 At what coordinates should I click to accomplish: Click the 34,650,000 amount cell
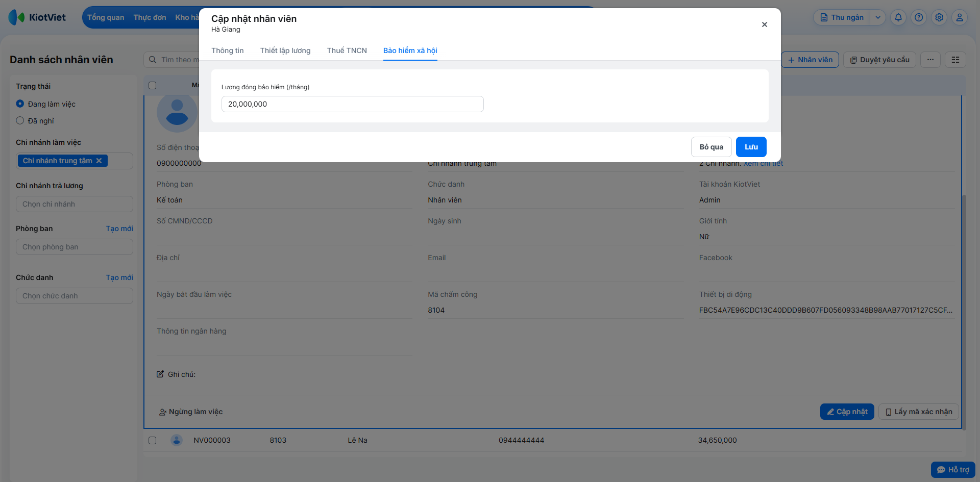(x=718, y=440)
